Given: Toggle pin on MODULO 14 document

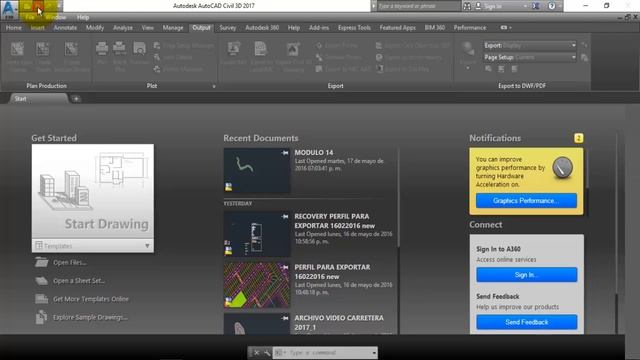Looking at the screenshot, I should point(285,153).
